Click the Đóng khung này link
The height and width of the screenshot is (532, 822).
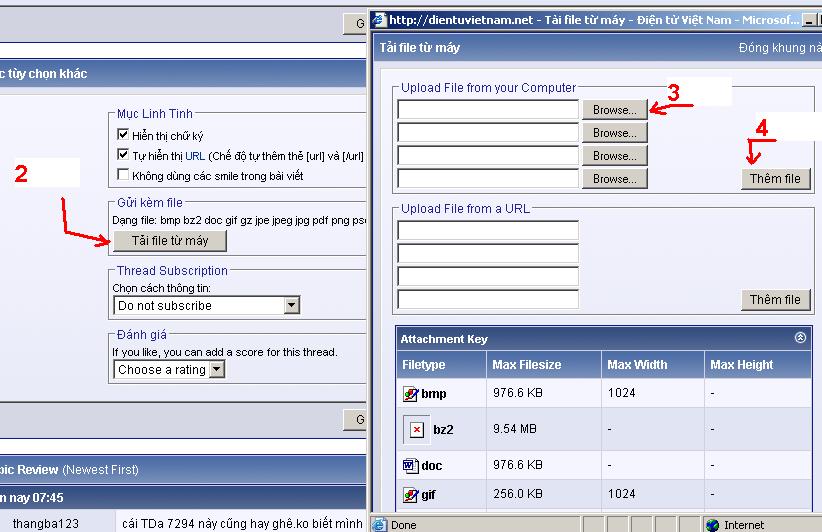[x=780, y=48]
